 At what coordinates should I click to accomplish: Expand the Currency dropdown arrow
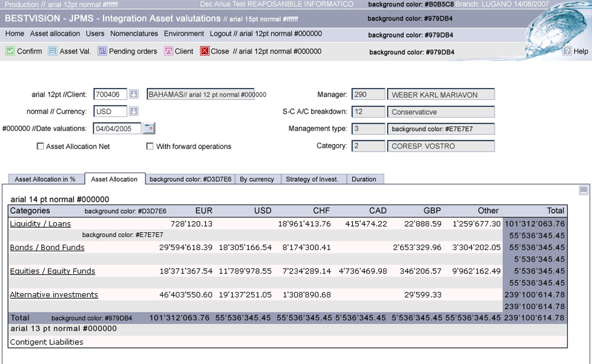[x=134, y=111]
